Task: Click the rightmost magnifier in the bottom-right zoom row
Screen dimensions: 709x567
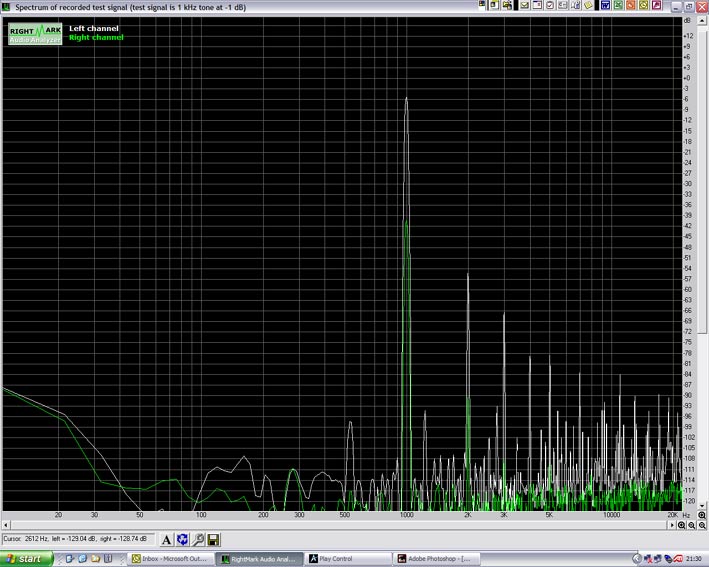Action: [x=702, y=525]
